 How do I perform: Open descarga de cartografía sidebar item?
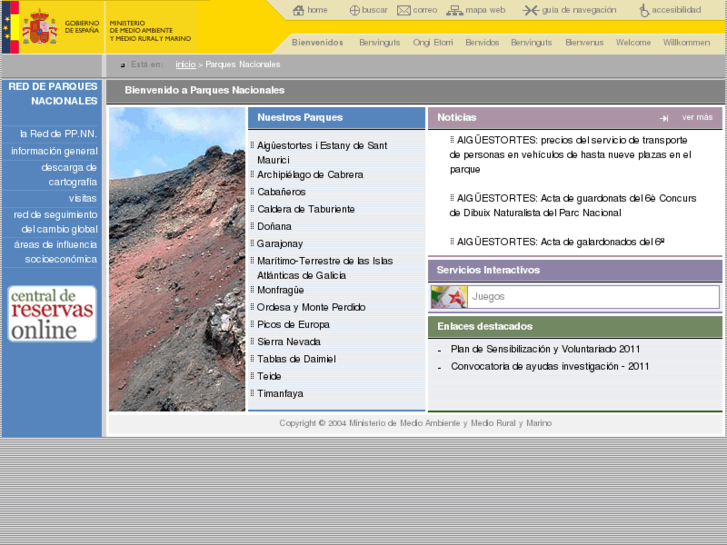point(69,174)
